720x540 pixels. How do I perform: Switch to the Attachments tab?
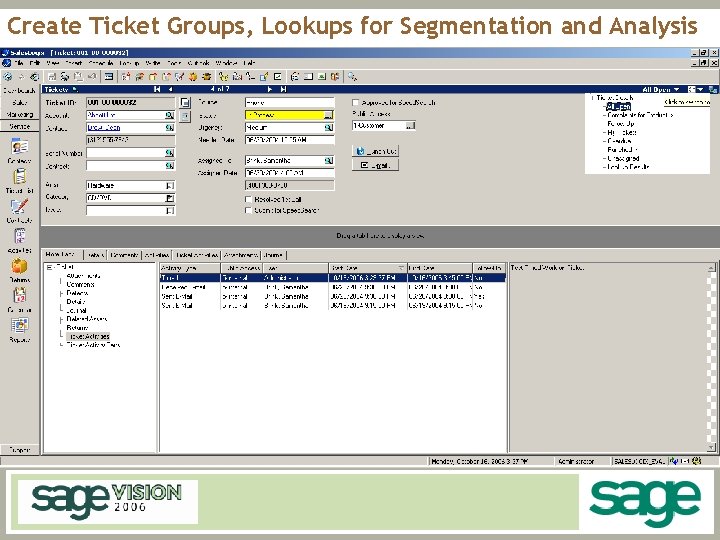point(241,255)
